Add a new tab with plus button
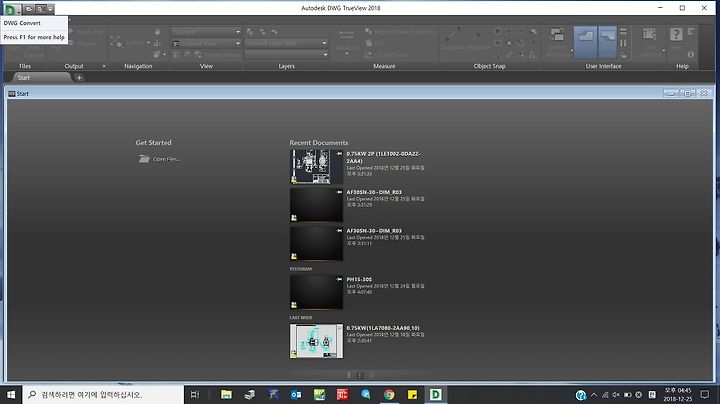 79,78
